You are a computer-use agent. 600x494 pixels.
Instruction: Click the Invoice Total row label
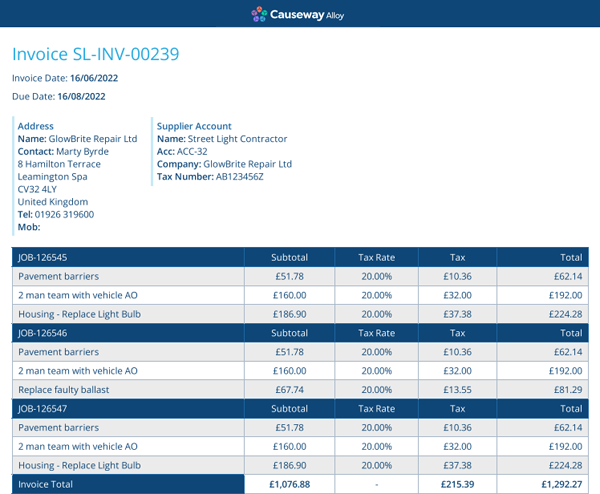point(45,484)
